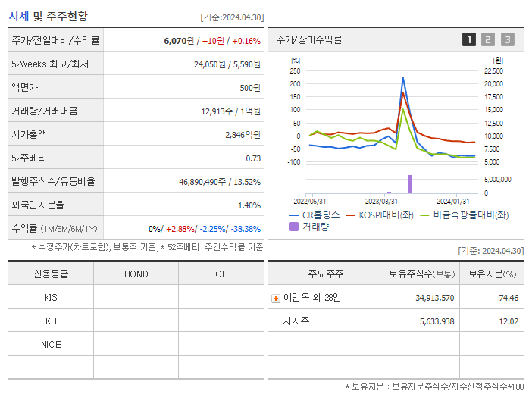Click the KOSPI대비(좌) red legend marker

coord(350,215)
